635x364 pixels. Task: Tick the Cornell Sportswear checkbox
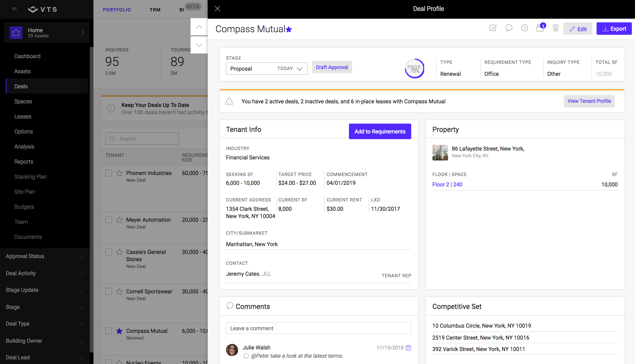coord(109,292)
